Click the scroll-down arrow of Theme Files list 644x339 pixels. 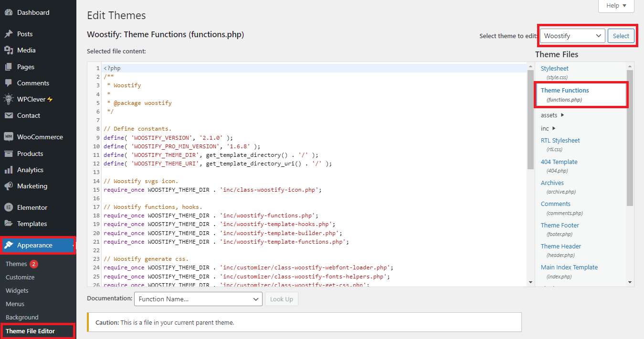[630, 282]
